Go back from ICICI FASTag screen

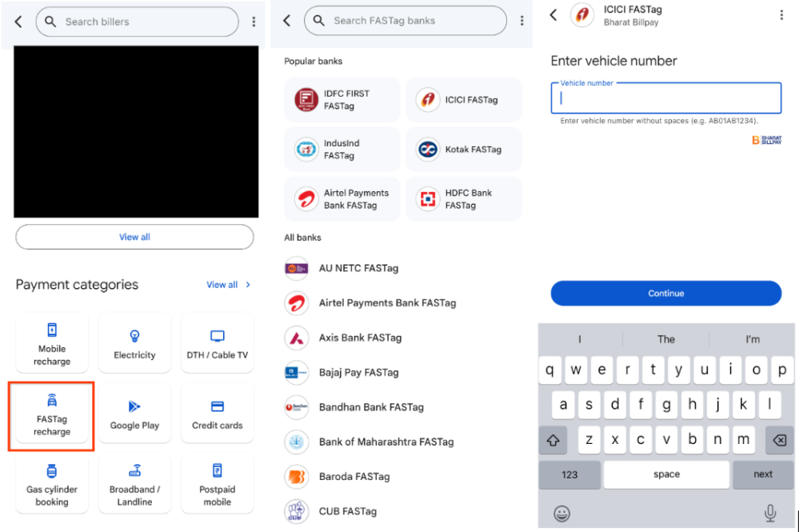[x=553, y=14]
